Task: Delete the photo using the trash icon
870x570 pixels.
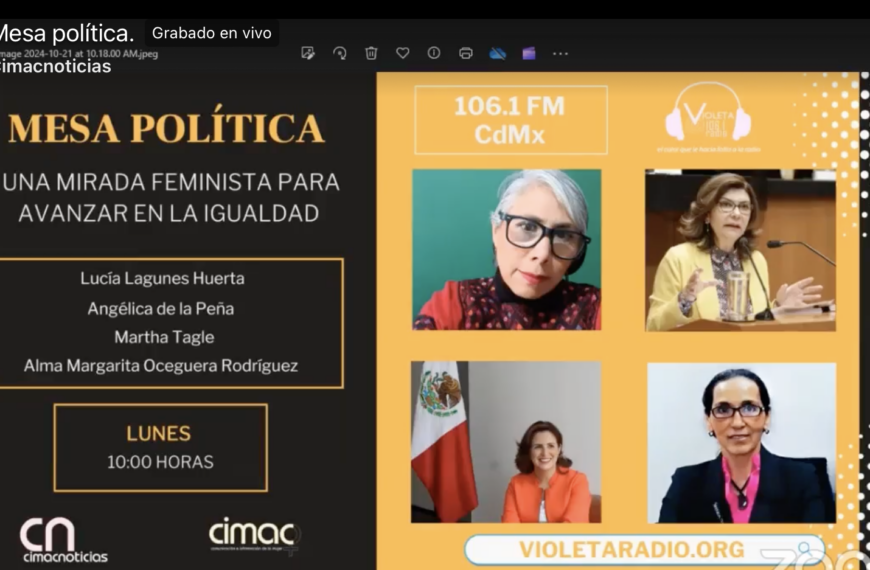Action: (371, 53)
